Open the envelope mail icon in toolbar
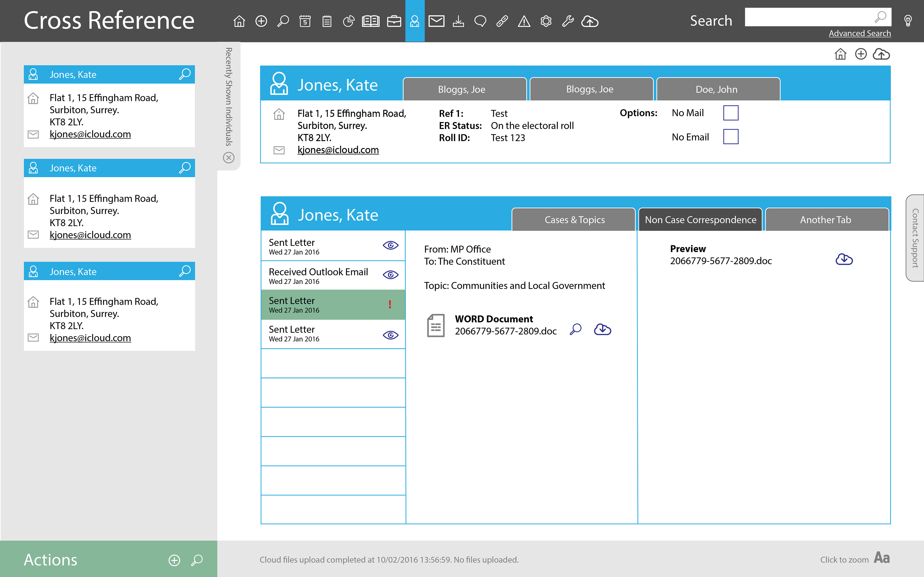This screenshot has height=577, width=924. tap(436, 21)
